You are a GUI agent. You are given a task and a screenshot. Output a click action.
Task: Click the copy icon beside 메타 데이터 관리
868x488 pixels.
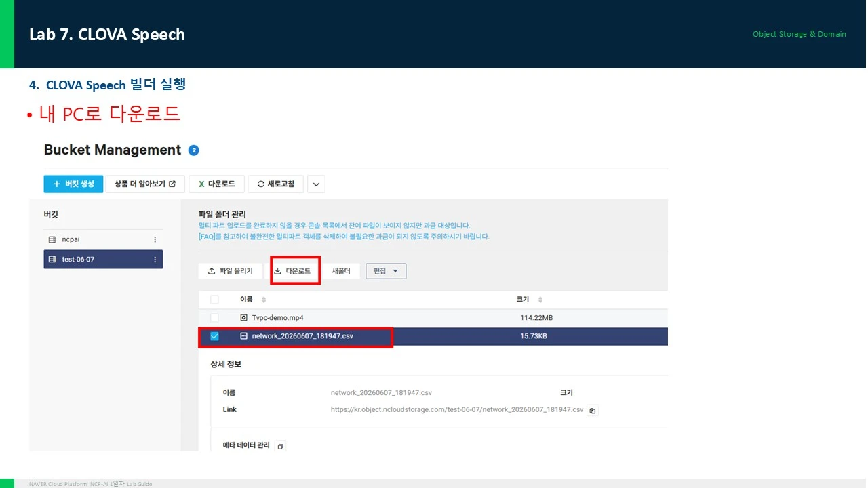pyautogui.click(x=281, y=446)
